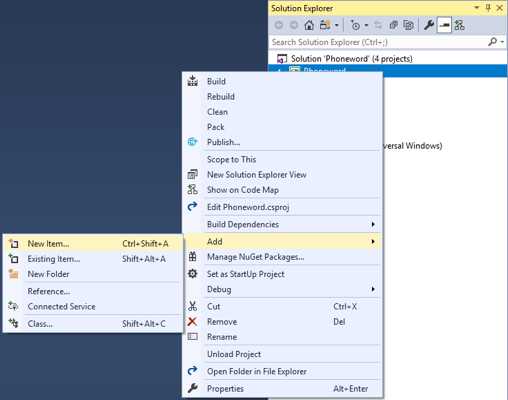The width and height of the screenshot is (508, 400).
Task: Click the Add submenu entry
Action: tap(282, 241)
